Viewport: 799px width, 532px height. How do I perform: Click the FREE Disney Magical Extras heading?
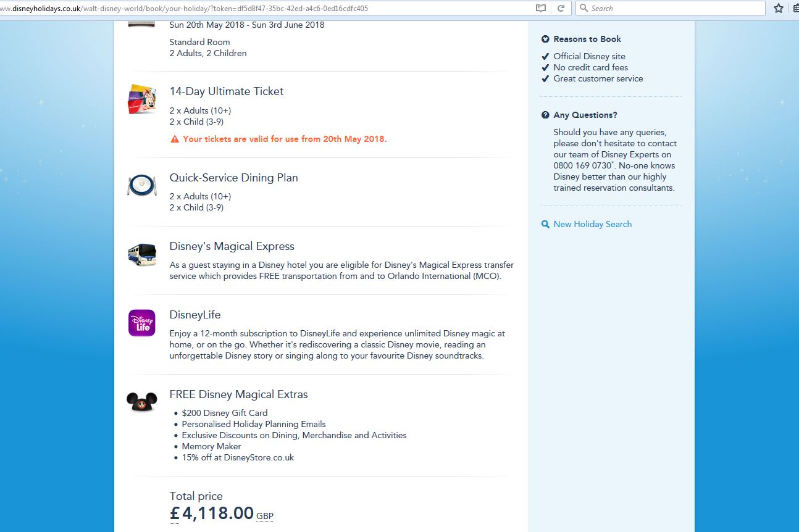[238, 394]
